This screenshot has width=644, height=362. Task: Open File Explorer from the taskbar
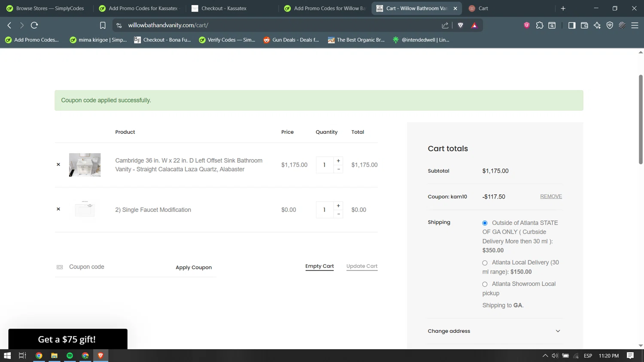(x=54, y=356)
